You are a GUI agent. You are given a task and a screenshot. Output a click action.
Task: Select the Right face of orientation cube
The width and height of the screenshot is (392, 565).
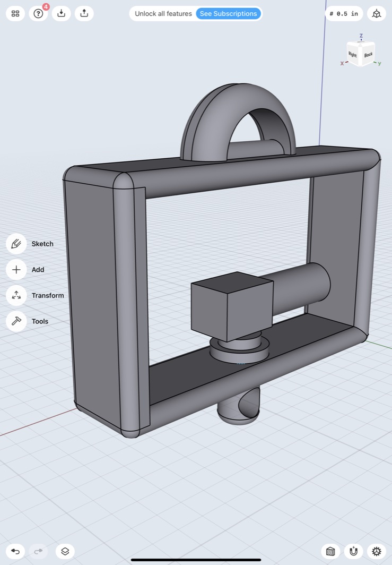(x=353, y=54)
